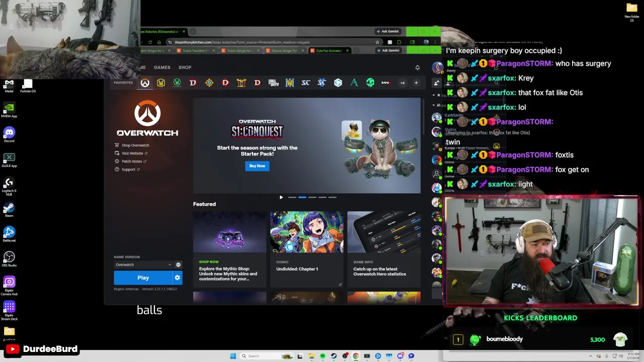Open the GoXLR App desktop shortcut
The image size is (644, 362).
[x=9, y=160]
